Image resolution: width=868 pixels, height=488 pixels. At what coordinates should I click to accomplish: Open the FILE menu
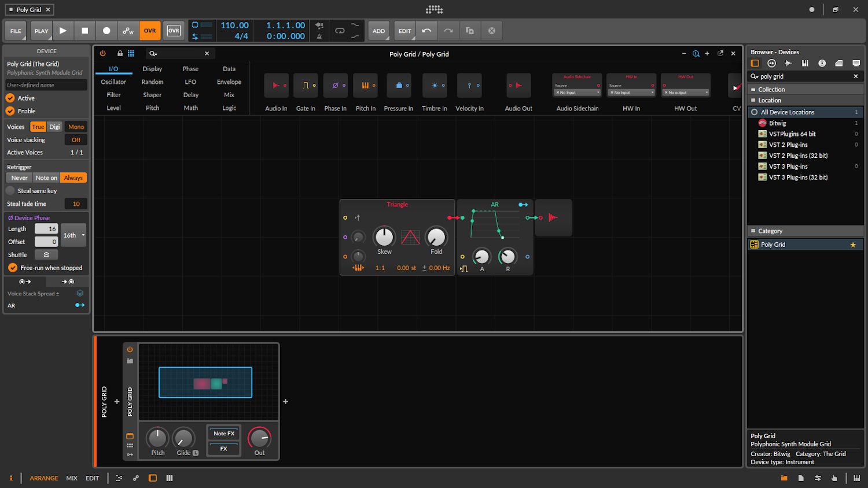(x=16, y=31)
